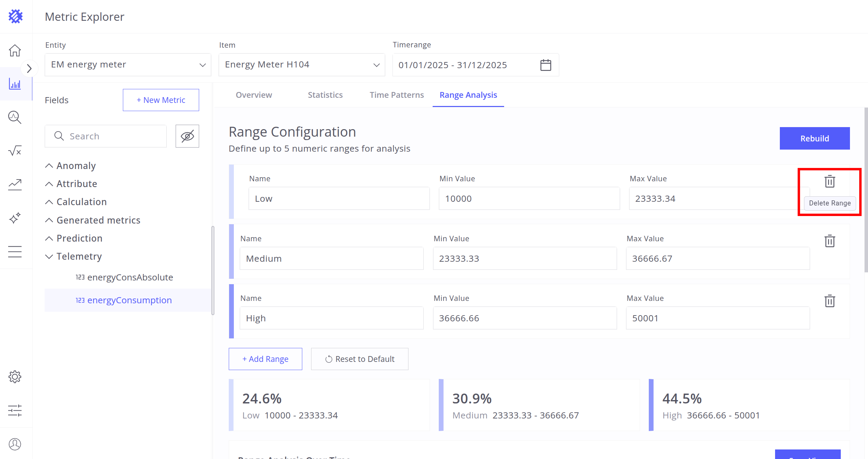The width and height of the screenshot is (868, 459).
Task: Click the home icon in sidebar
Action: [x=15, y=50]
